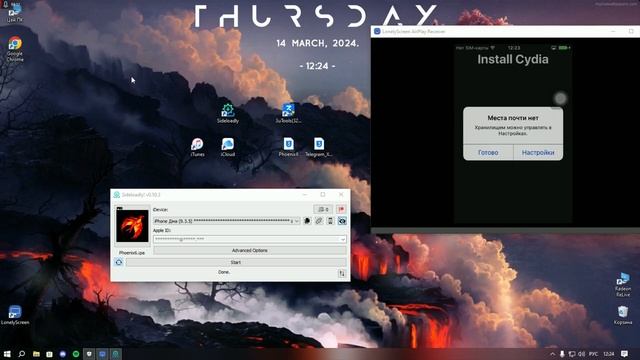Viewport: 640px width, 360px height.
Task: Open the action center notifications icon
Action: pyautogui.click(x=624, y=354)
